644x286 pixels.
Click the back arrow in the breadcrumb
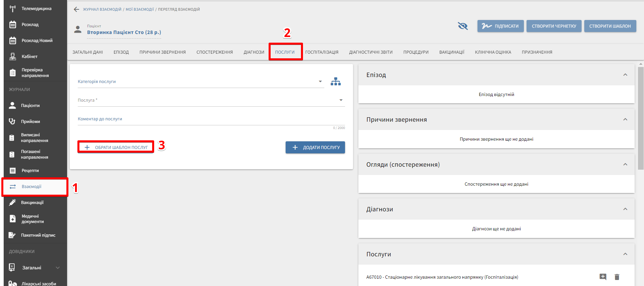coord(76,9)
